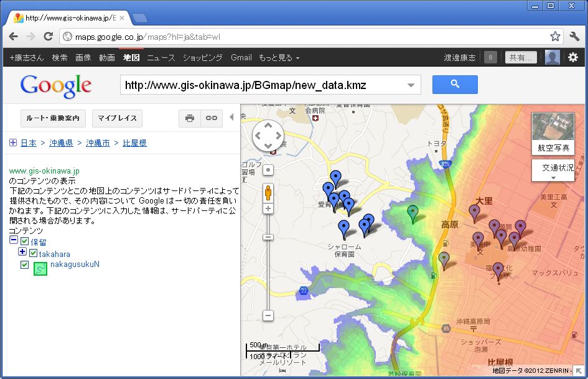The width and height of the screenshot is (588, 379).
Task: Get map link via chain icon
Action: (212, 118)
